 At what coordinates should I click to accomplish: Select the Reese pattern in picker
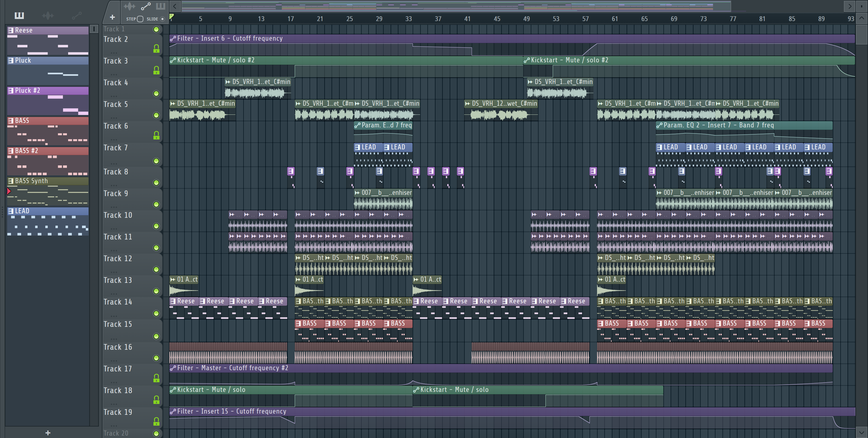48,41
